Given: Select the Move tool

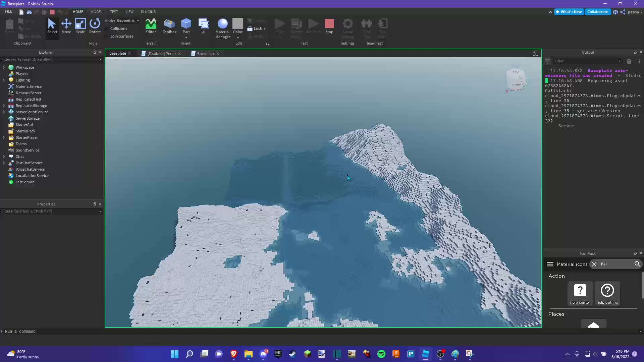Looking at the screenshot, I should [x=66, y=26].
